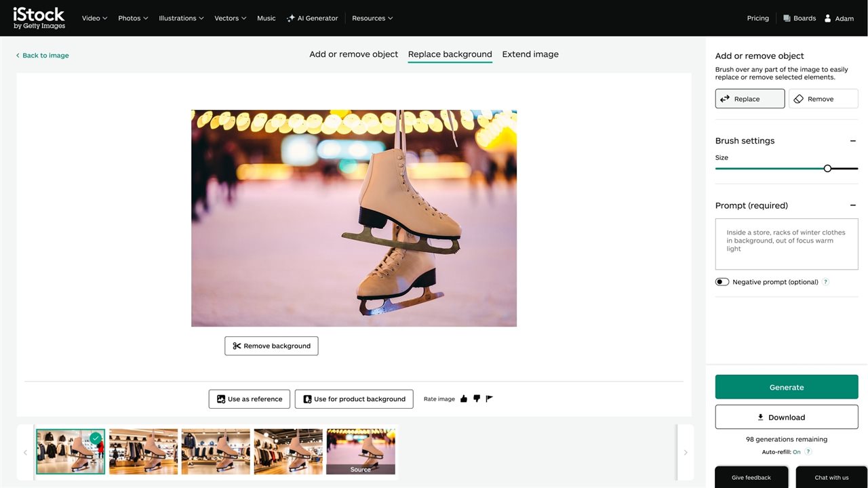Viewport: 868px width, 488px height.
Task: Collapse the Brush settings section
Action: pyautogui.click(x=853, y=140)
